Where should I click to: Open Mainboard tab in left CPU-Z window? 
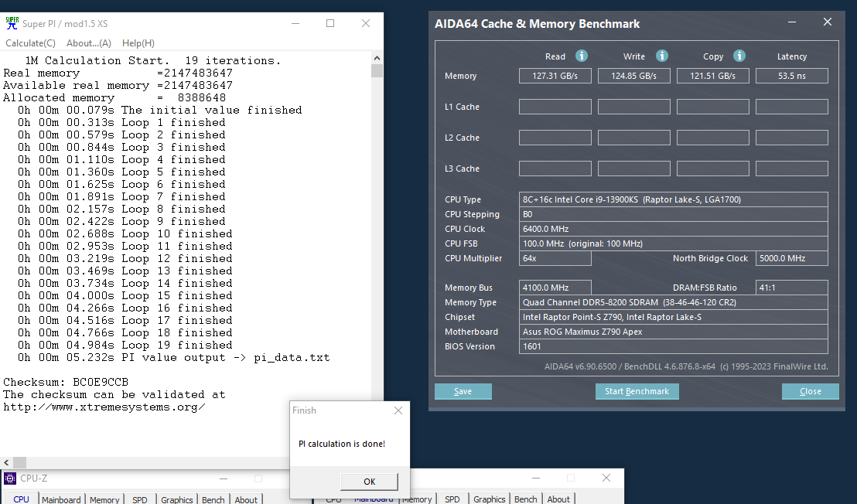coord(61,499)
